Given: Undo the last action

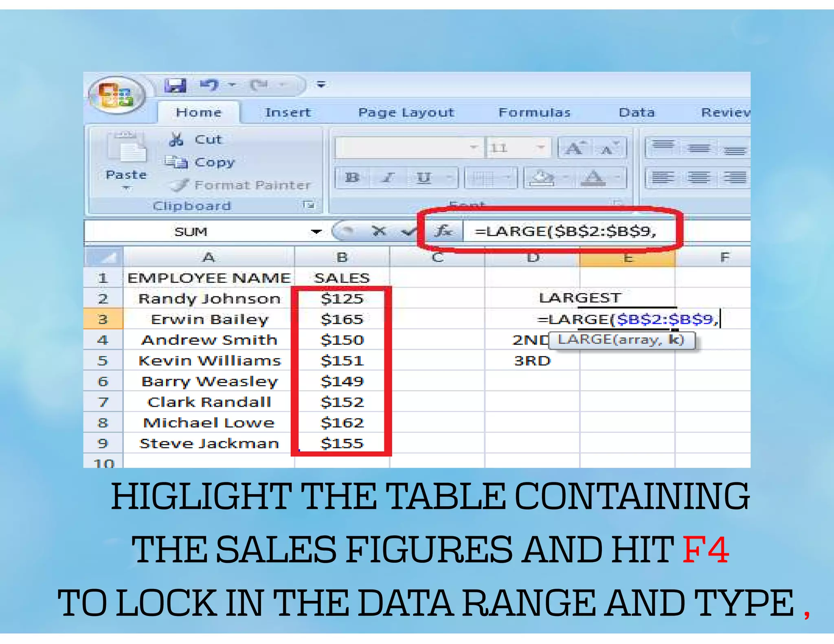Looking at the screenshot, I should pyautogui.click(x=209, y=85).
